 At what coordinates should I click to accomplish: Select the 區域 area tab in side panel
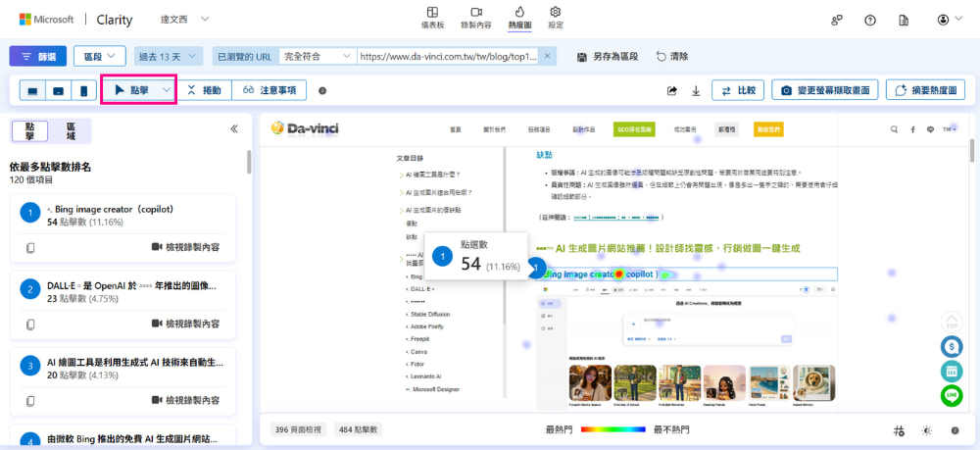(x=71, y=131)
